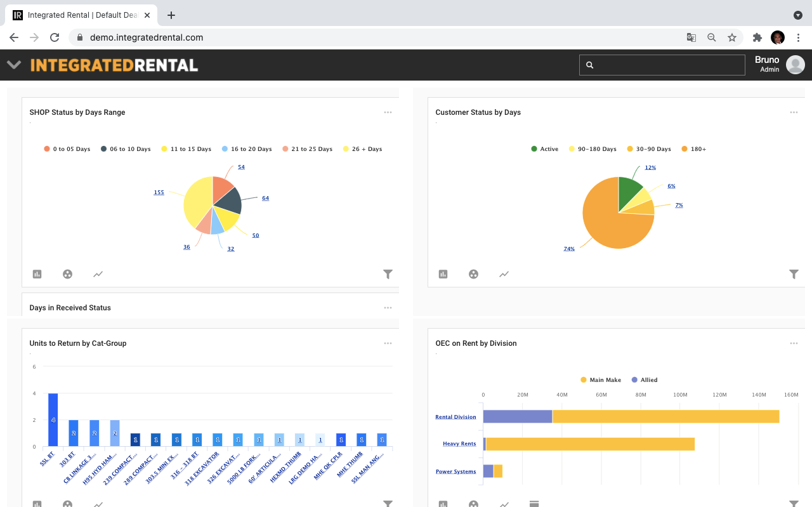This screenshot has width=812, height=507.
Task: Toggle the Active series in Customer Status legend
Action: click(544, 148)
